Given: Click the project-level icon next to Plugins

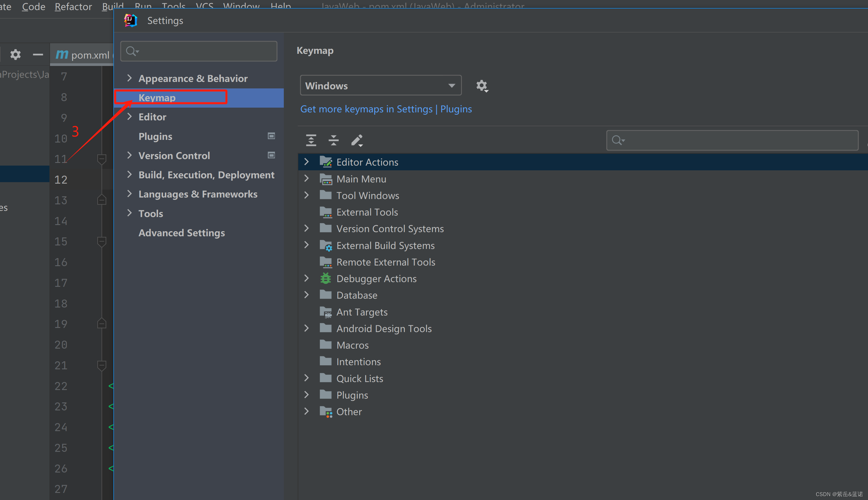Looking at the screenshot, I should (271, 136).
